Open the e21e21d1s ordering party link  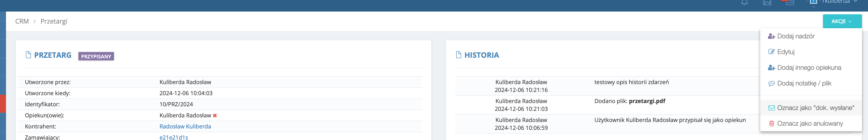[174, 137]
